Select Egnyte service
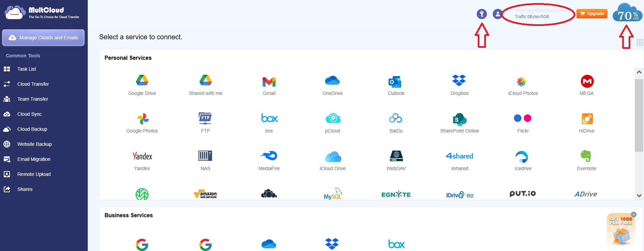 (396, 194)
